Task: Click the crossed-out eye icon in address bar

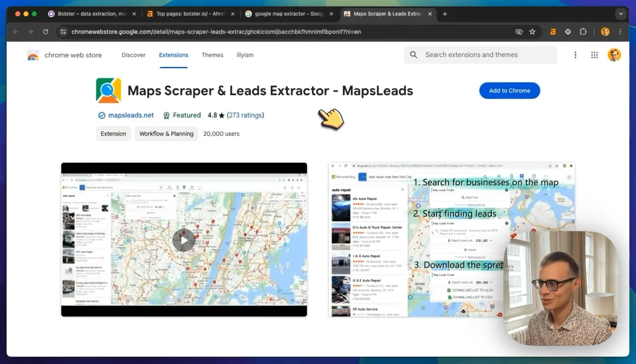Action: click(x=519, y=32)
